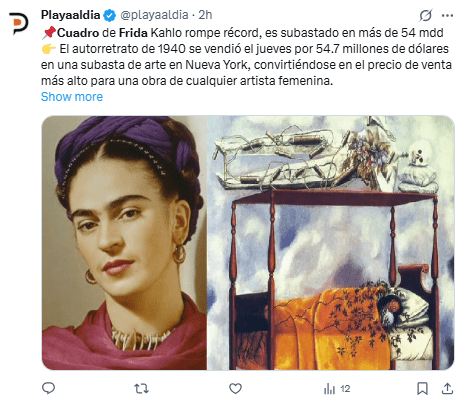Bookmark the tweet with the ribbon icon

point(422,389)
